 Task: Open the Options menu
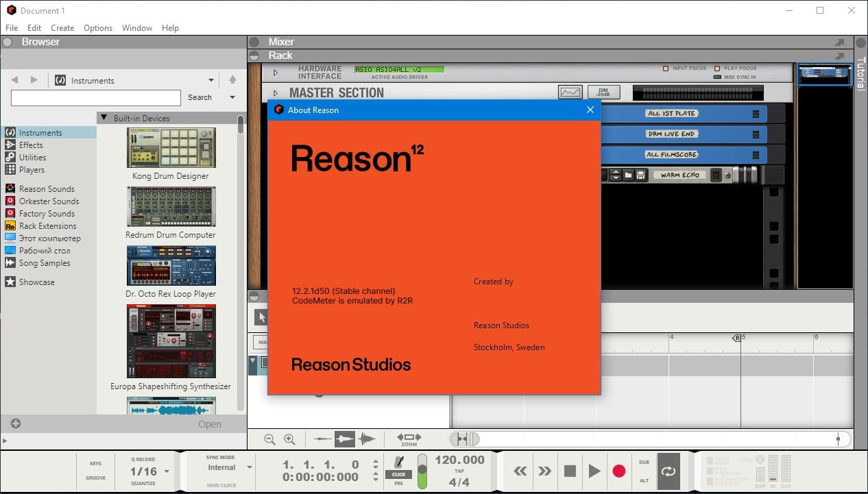tap(98, 28)
